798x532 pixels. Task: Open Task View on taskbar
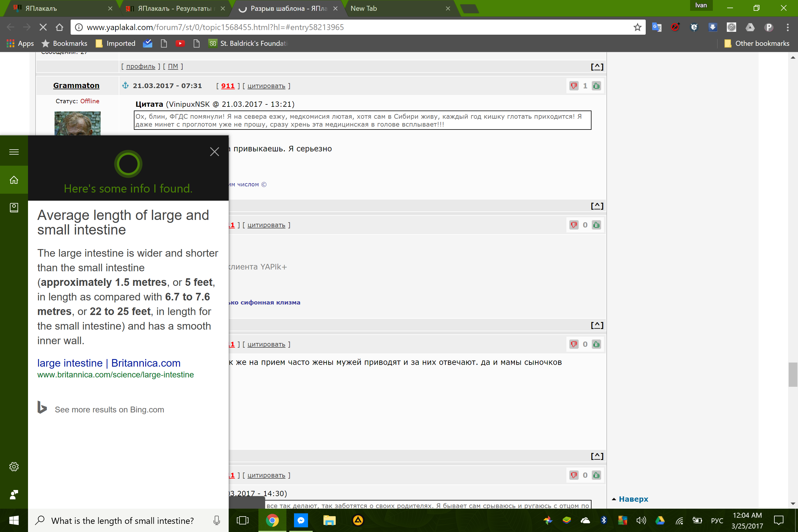[x=242, y=520]
